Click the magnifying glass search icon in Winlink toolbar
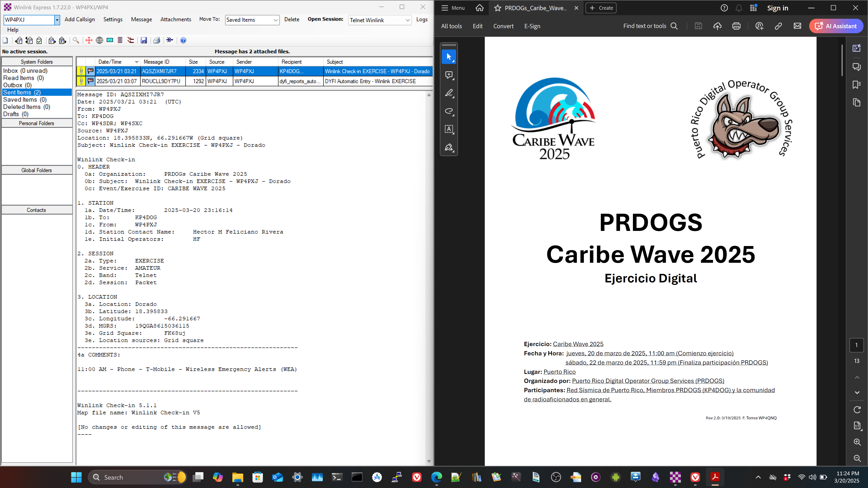 point(76,40)
